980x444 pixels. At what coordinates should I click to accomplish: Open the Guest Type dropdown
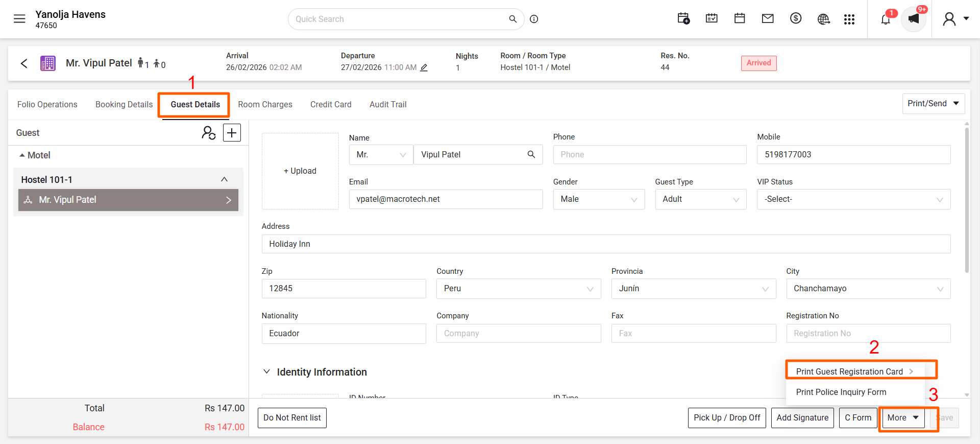[701, 199]
